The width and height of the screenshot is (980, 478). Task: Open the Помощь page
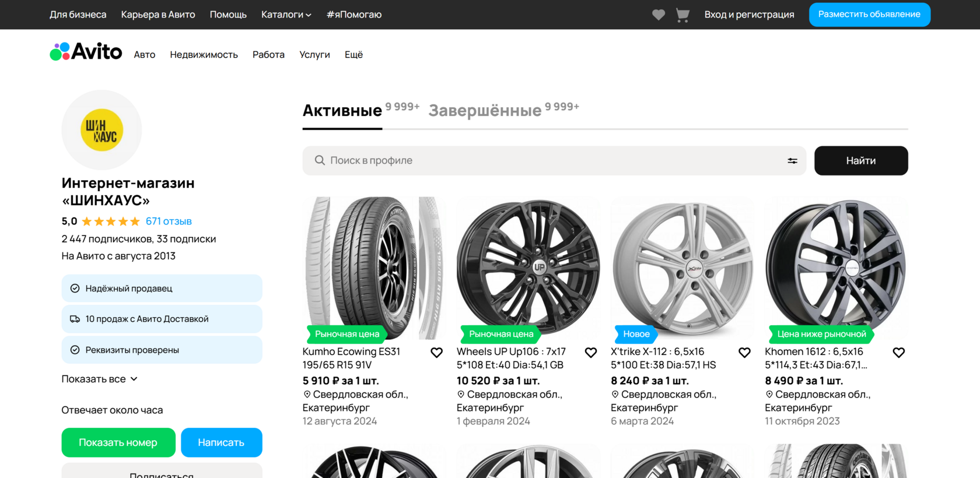coord(228,15)
